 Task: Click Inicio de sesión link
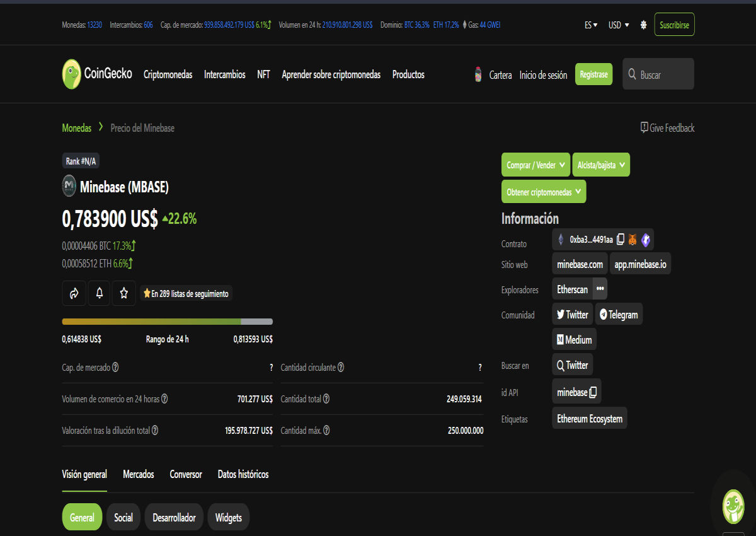(543, 75)
